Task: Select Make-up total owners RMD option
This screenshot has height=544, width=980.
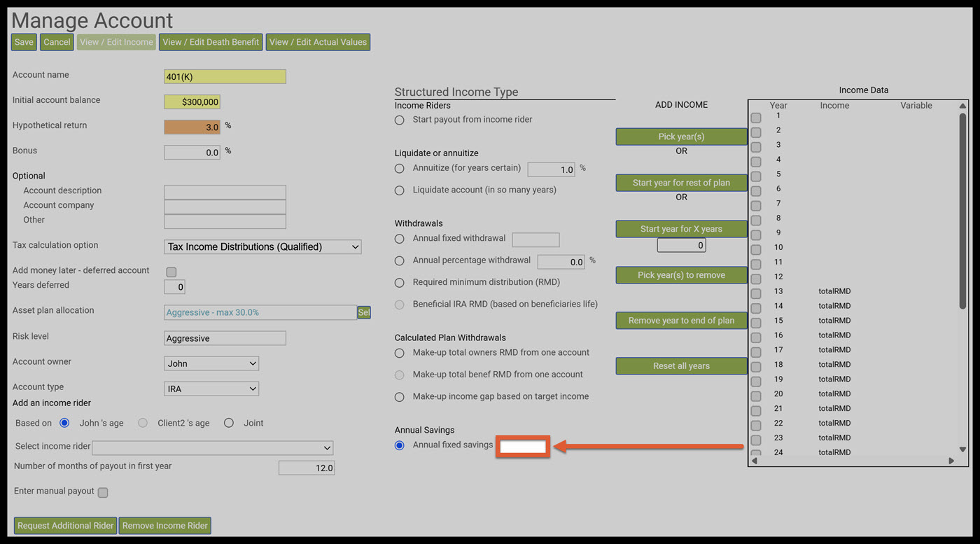Action: click(x=400, y=353)
